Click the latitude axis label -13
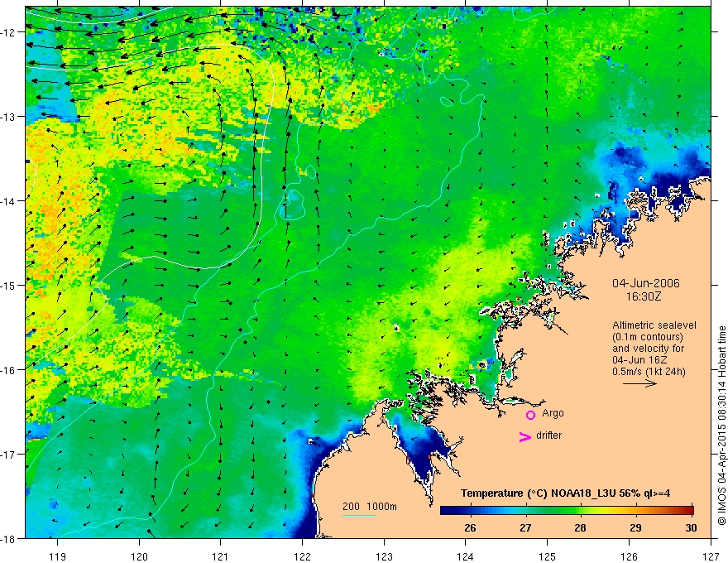Screen dimensions: 728x563 (9, 117)
